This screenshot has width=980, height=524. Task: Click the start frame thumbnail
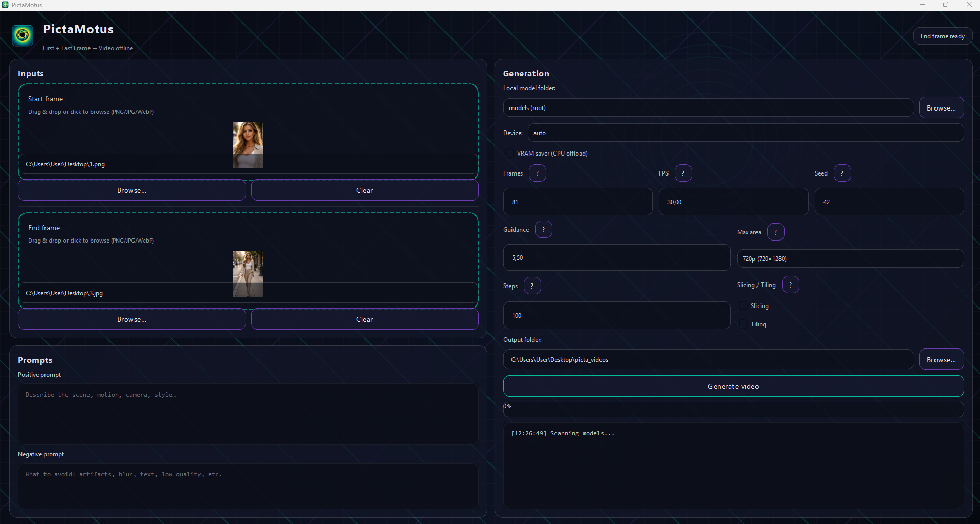click(x=248, y=145)
